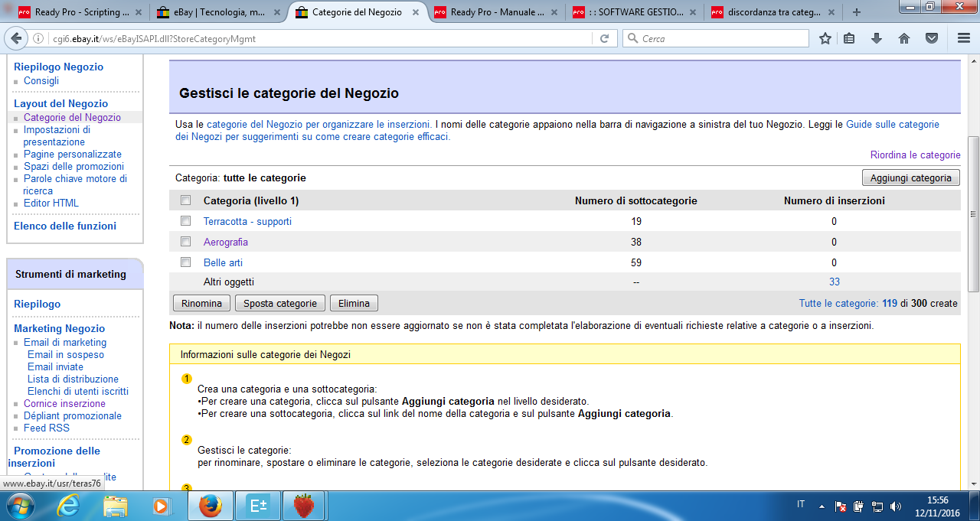Click the Elimina button
This screenshot has height=521, width=980.
coord(354,303)
